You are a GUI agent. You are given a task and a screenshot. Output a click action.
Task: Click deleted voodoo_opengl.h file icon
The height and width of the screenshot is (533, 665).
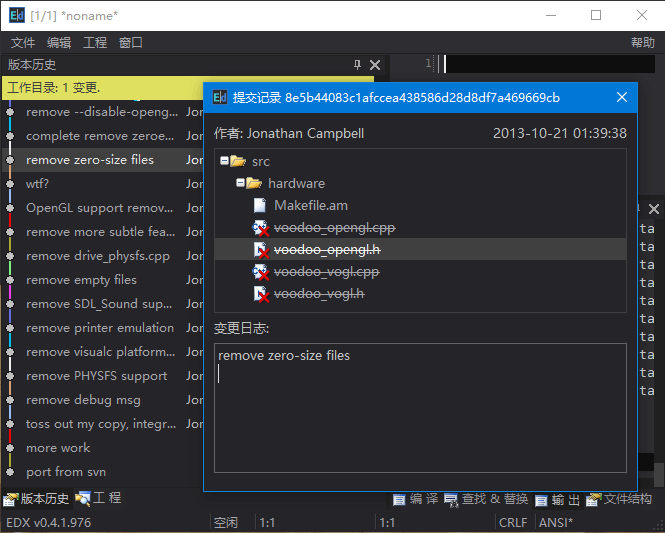260,250
